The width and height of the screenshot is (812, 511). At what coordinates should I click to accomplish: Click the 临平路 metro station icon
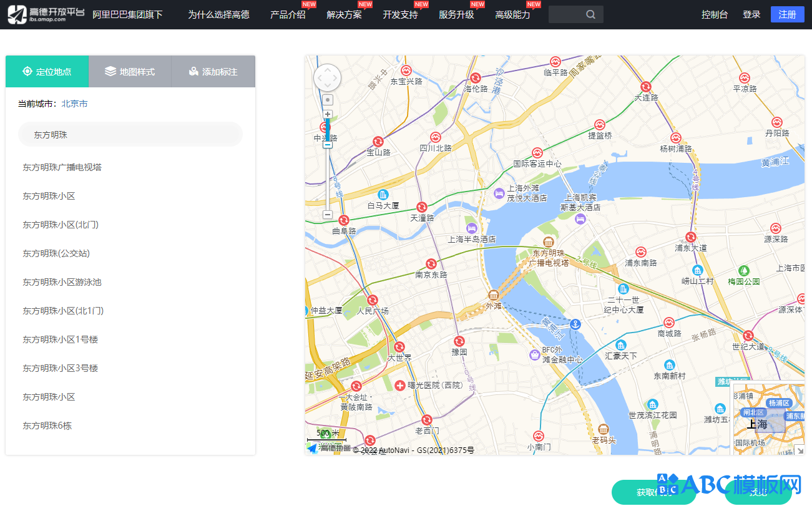point(555,62)
